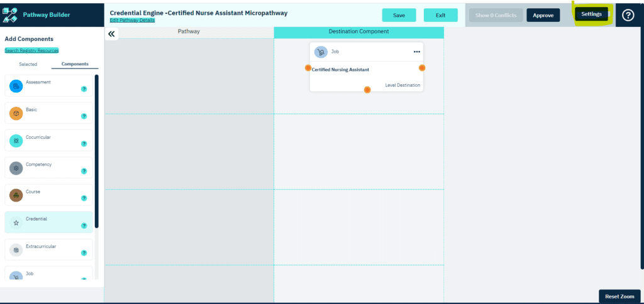Open Settings
The image size is (644, 304).
click(x=591, y=14)
